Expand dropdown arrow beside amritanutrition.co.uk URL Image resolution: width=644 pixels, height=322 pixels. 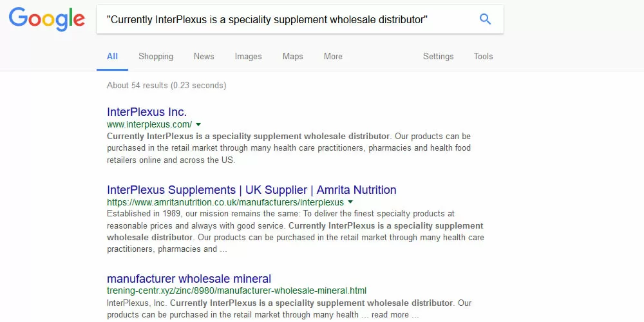350,202
